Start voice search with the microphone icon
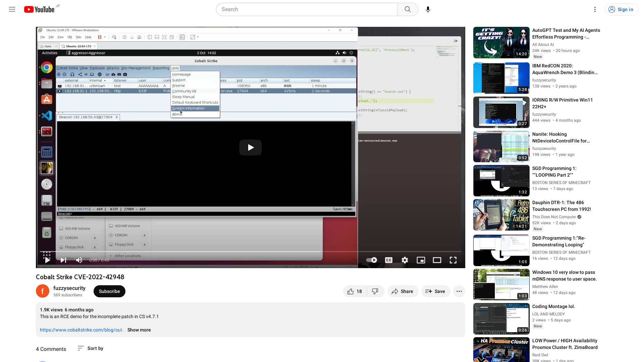 point(428,9)
